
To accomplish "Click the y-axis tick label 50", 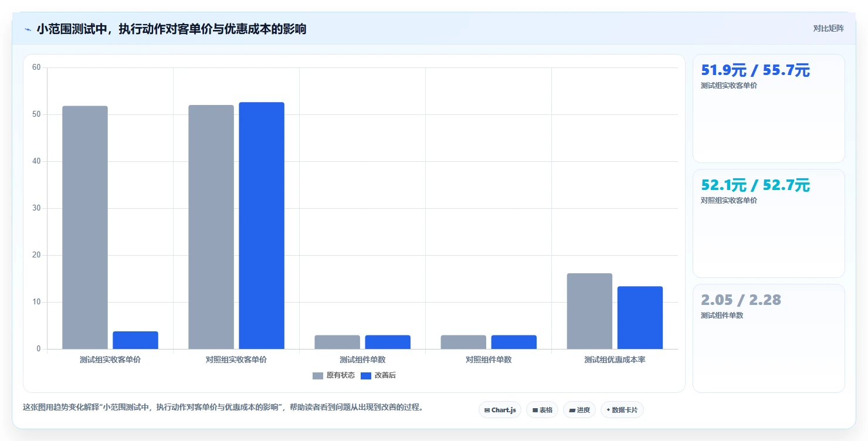I will pyautogui.click(x=36, y=114).
